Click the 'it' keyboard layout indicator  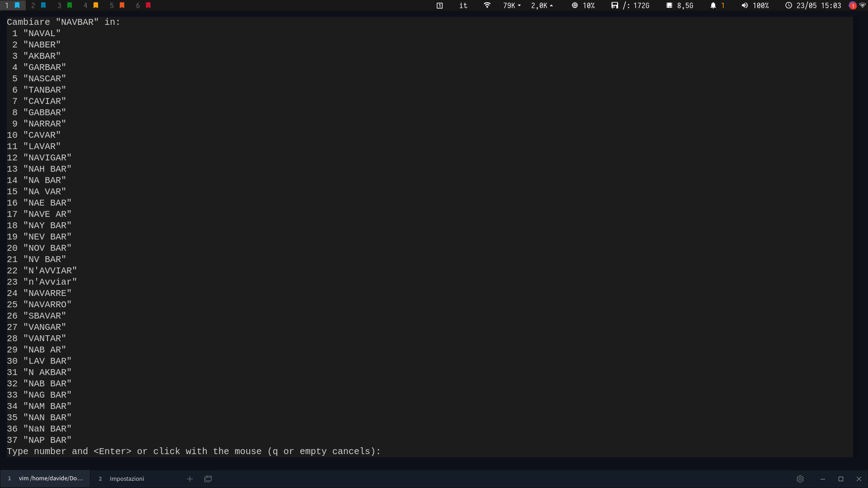[x=463, y=5]
